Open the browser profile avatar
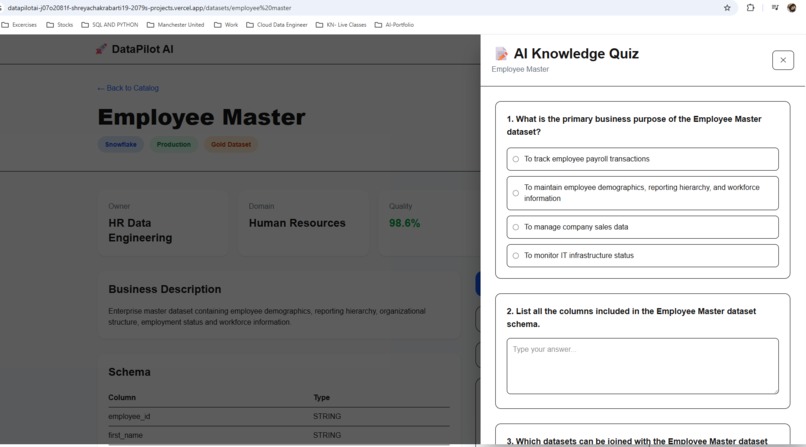 pos(792,8)
